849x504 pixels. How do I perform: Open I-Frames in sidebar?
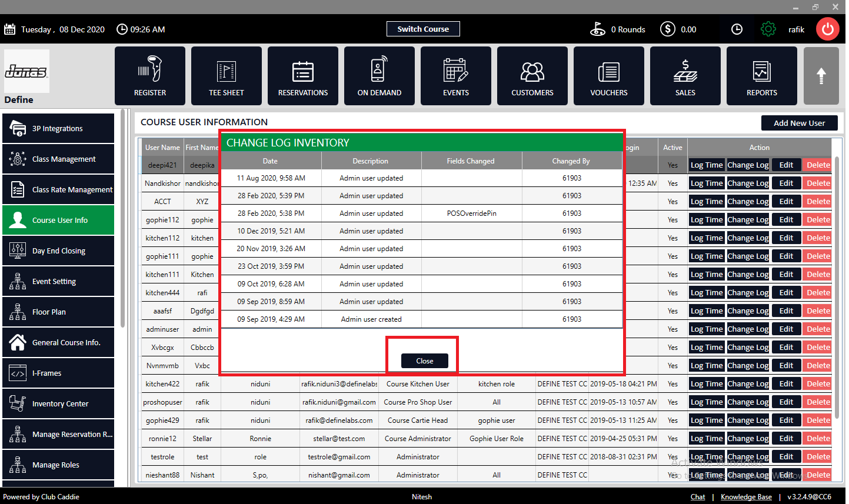coord(58,373)
